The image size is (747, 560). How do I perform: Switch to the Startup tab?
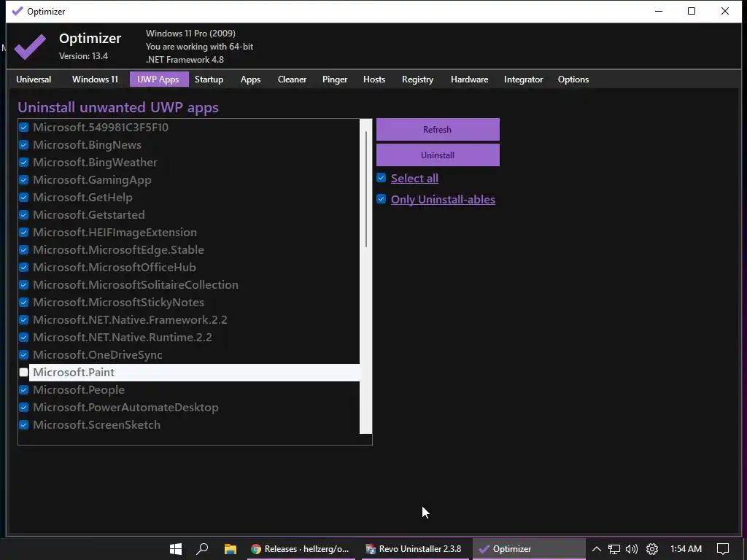tap(209, 79)
